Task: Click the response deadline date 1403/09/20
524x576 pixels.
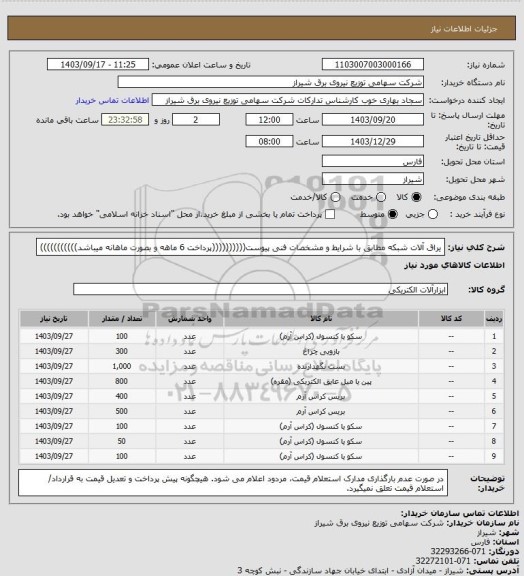Action: tap(373, 120)
